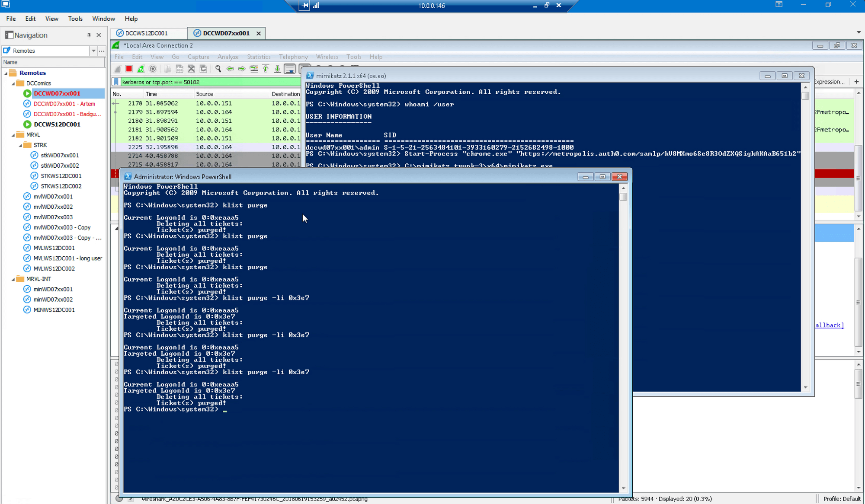Screen dimensions: 865x504
Task: Open the Statistics menu in Wireshark
Action: [258, 57]
